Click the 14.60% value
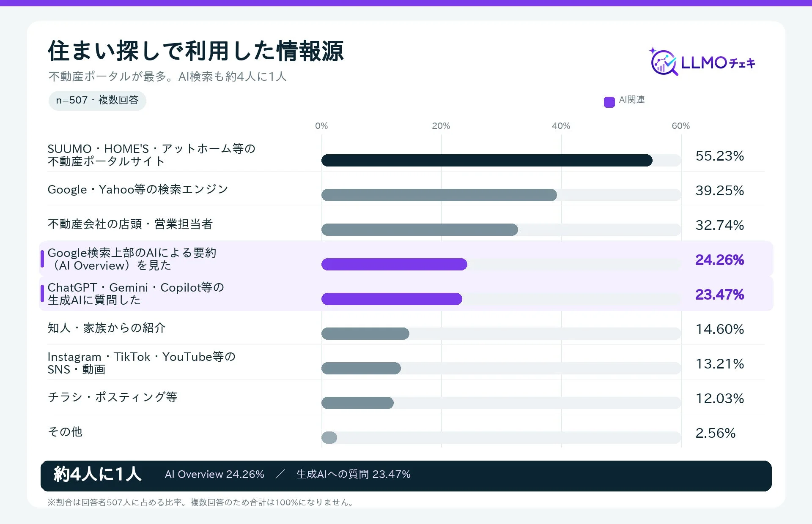The width and height of the screenshot is (812, 524). coord(719,329)
